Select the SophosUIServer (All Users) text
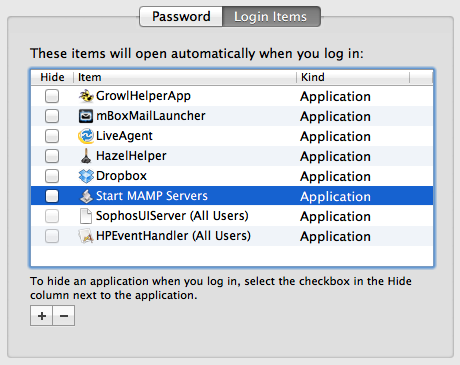The height and width of the screenshot is (365, 460). tap(172, 216)
